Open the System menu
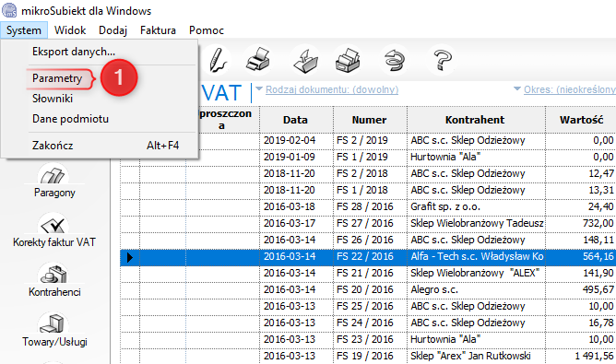 (24, 30)
